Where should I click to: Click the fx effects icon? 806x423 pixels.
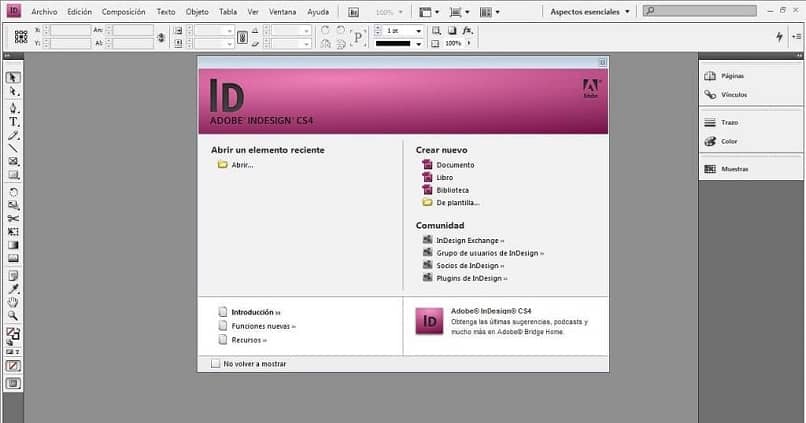467,30
